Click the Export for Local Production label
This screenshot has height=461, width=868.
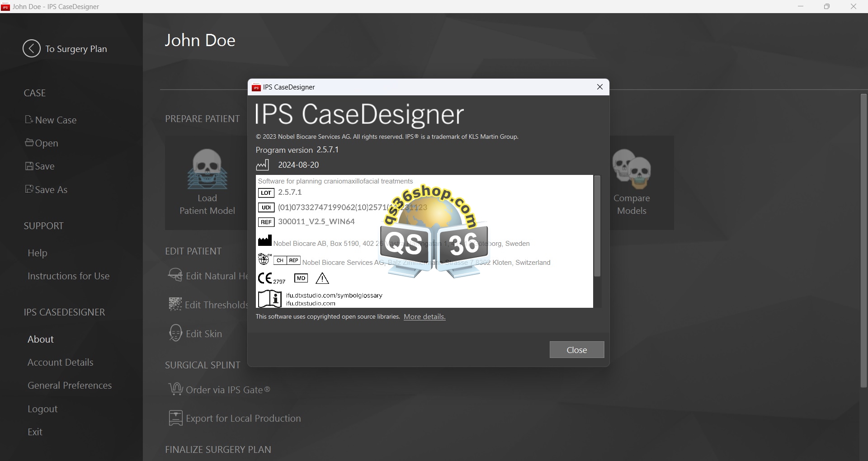(x=243, y=418)
